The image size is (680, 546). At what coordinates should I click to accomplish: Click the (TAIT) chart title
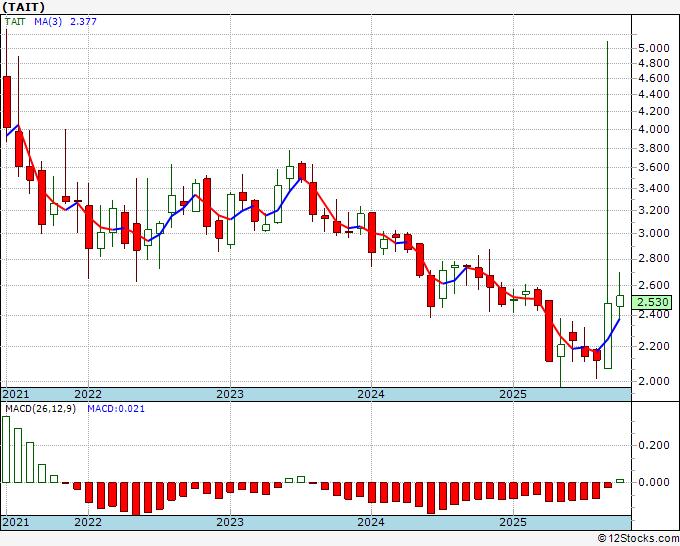[x=23, y=7]
